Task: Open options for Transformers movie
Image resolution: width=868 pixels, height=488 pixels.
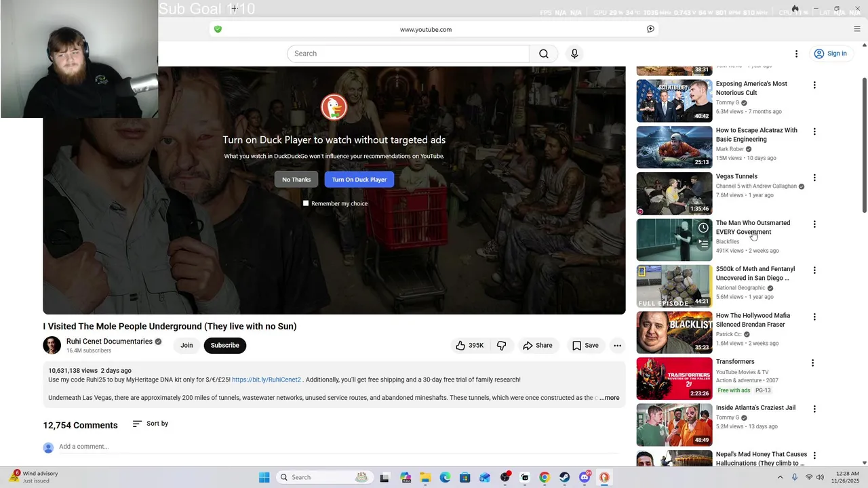Action: (x=812, y=363)
